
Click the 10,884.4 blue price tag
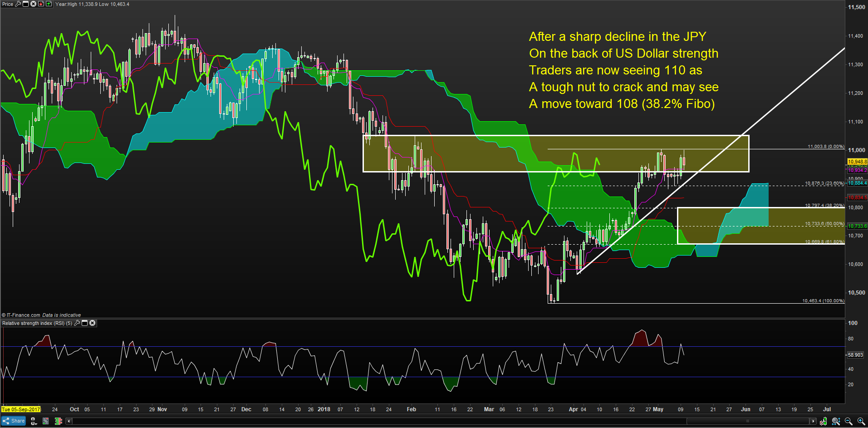pos(857,183)
